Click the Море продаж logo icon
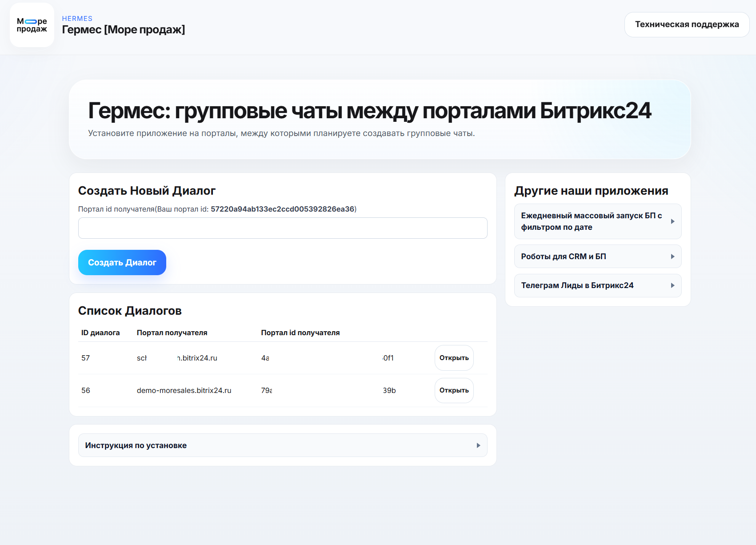 point(32,25)
